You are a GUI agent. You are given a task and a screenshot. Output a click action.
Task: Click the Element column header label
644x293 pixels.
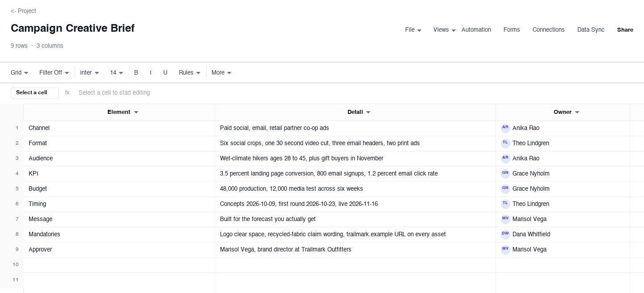tap(119, 112)
